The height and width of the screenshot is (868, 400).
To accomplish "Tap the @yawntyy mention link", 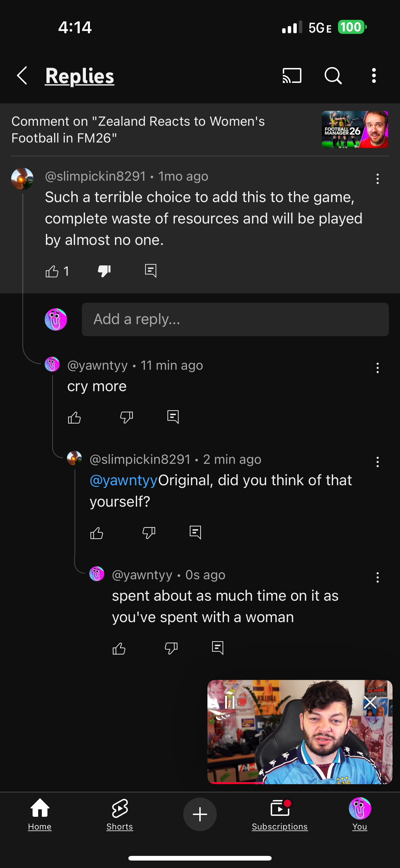I will [x=124, y=480].
